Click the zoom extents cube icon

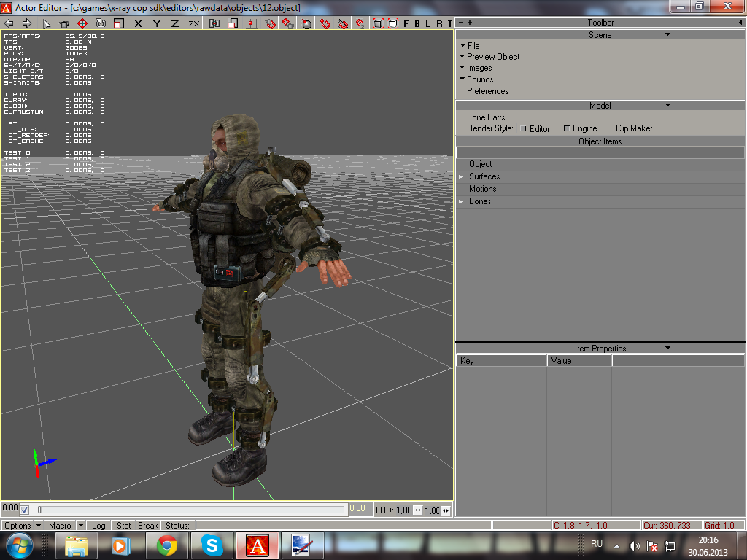click(378, 23)
